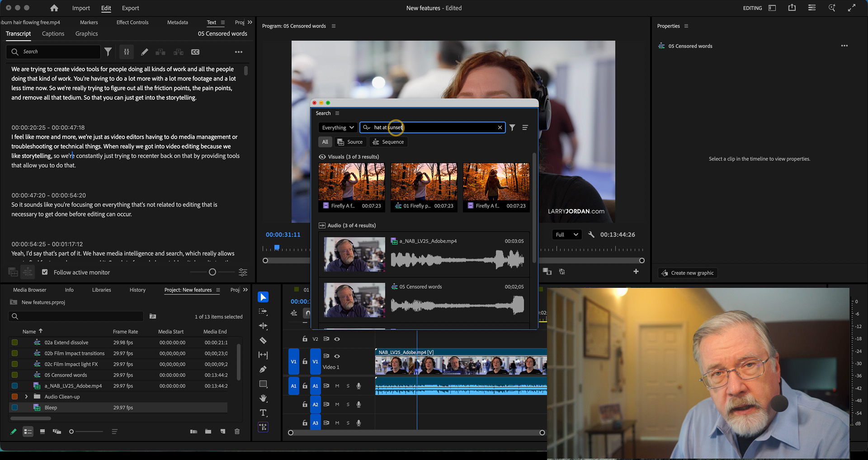This screenshot has width=868, height=460.
Task: Open the Everything search scope dropdown
Action: click(338, 127)
